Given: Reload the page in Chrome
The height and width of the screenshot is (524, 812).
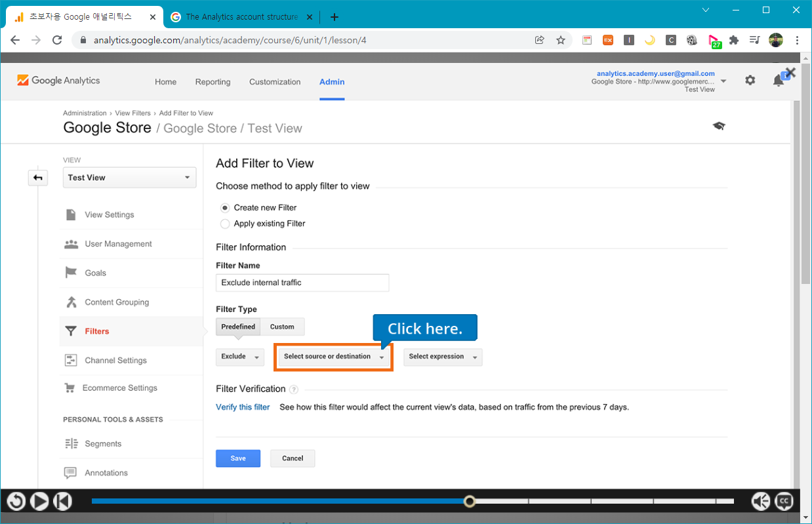Looking at the screenshot, I should pos(57,40).
